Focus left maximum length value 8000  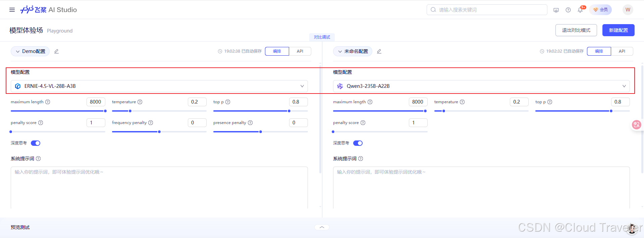pyautogui.click(x=96, y=102)
